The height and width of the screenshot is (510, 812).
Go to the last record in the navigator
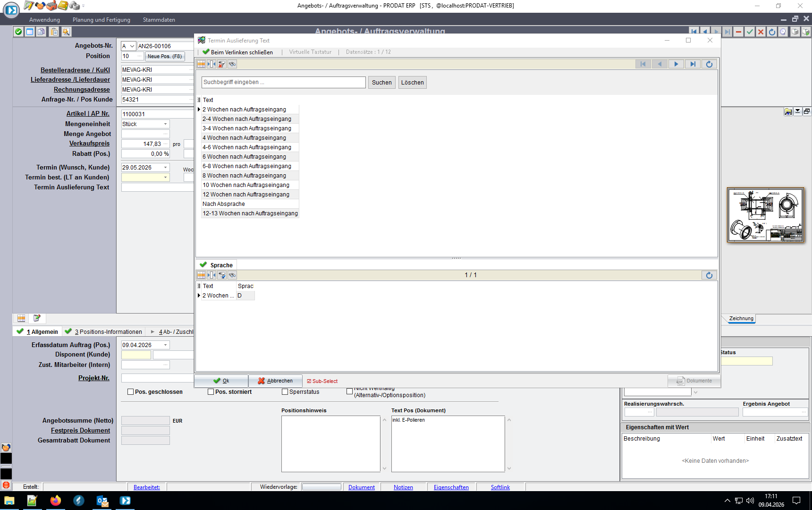[x=693, y=64]
